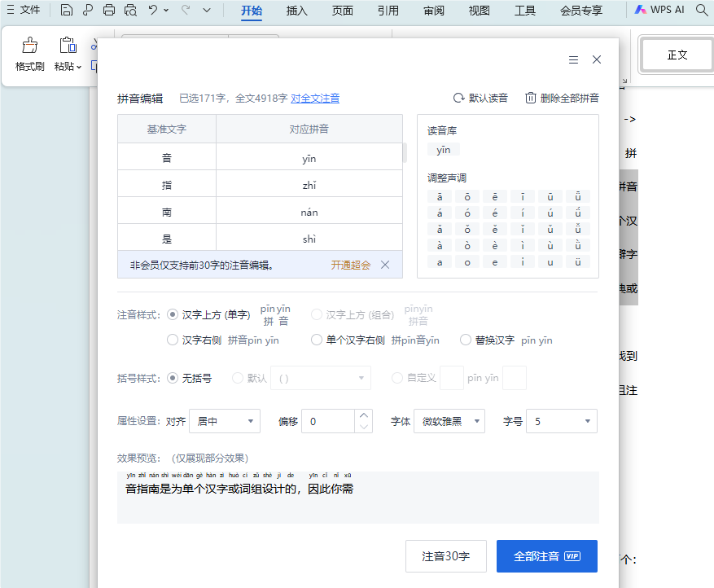
Task: Click the 注音30字 button
Action: [x=446, y=556]
